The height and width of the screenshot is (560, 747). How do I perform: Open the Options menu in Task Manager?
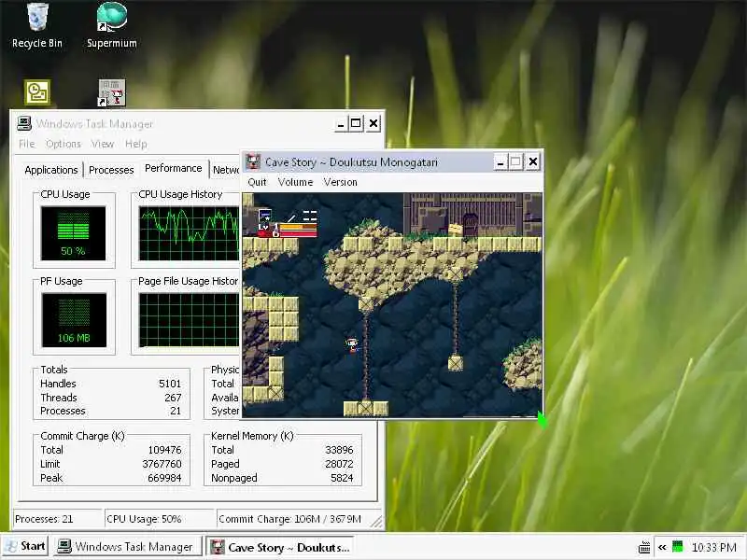click(63, 144)
